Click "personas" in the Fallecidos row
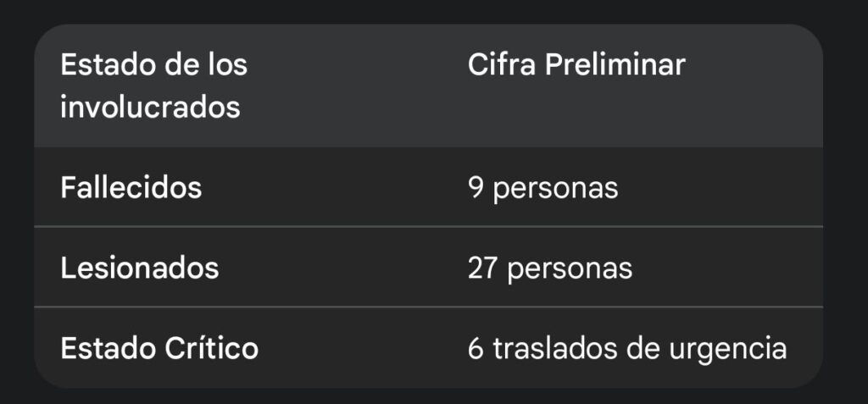Image resolution: width=868 pixels, height=404 pixels. tap(555, 187)
